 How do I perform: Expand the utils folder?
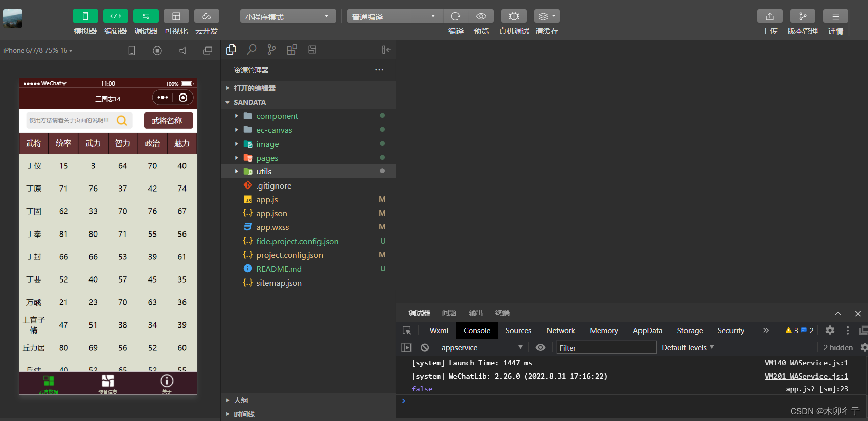tap(308, 171)
